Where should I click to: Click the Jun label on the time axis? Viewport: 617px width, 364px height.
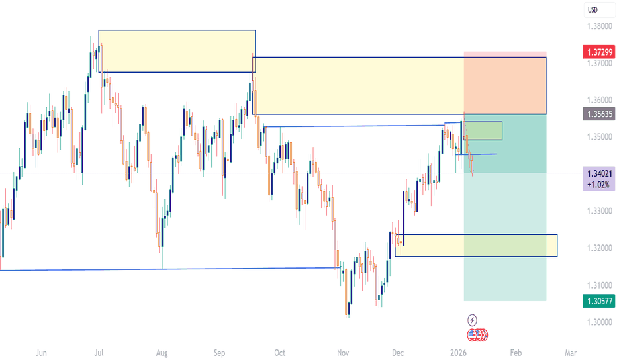click(x=42, y=353)
